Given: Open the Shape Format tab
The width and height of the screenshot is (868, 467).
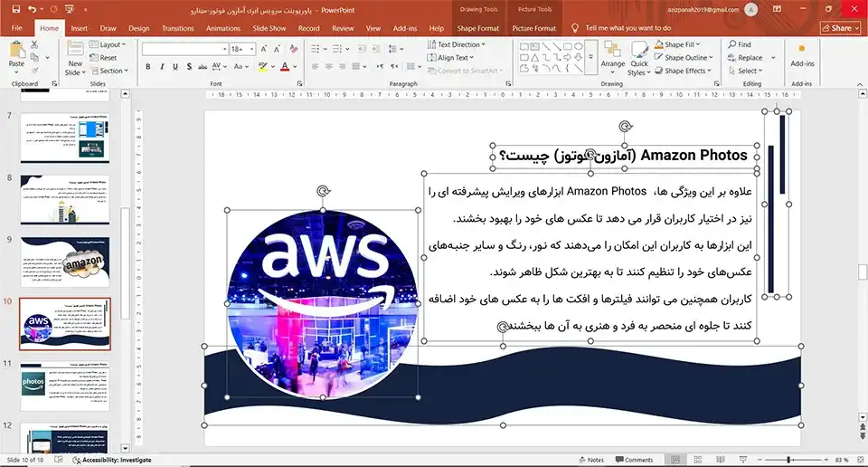Looking at the screenshot, I should pyautogui.click(x=477, y=28).
